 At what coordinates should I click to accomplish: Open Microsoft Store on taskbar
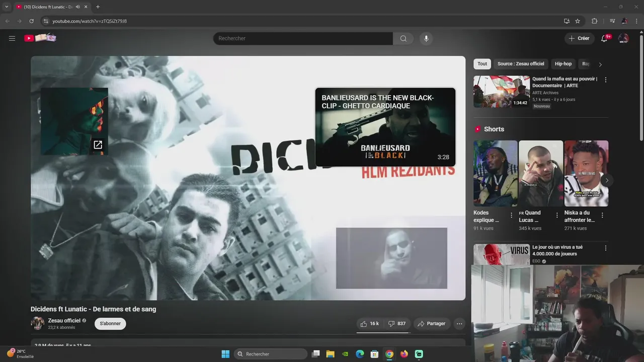pyautogui.click(x=374, y=354)
